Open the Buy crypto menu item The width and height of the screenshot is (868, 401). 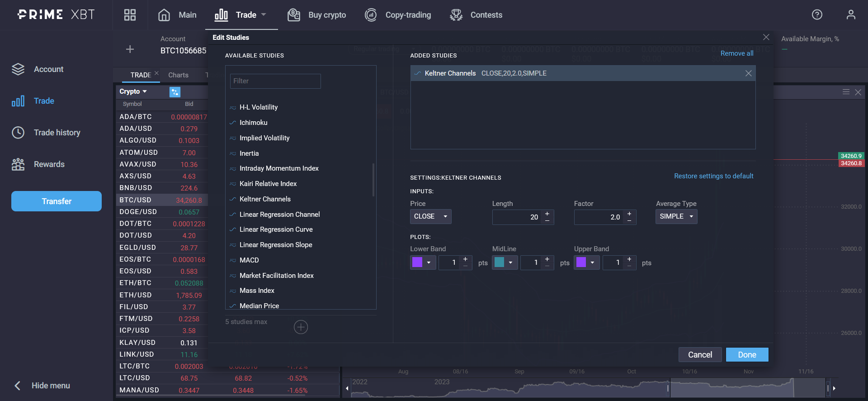327,15
